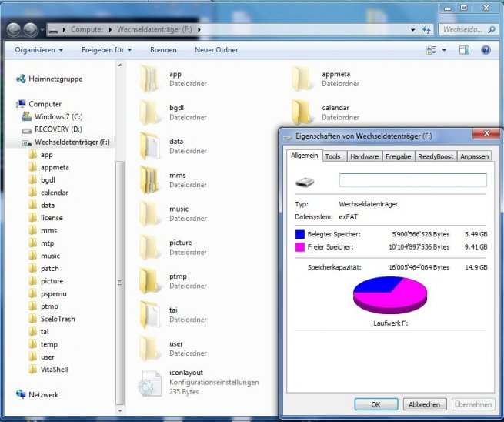Click the Back navigation arrow button
This screenshot has width=504, height=422.
tap(15, 29)
